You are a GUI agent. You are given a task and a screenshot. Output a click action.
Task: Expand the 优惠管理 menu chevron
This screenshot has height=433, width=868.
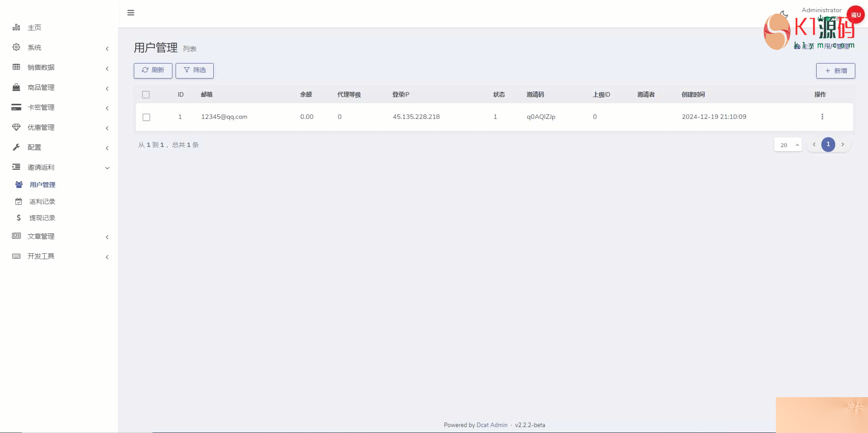[x=107, y=128]
